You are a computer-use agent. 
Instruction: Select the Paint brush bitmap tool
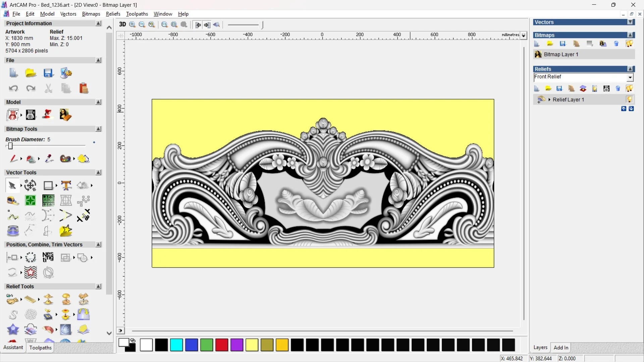point(13,159)
